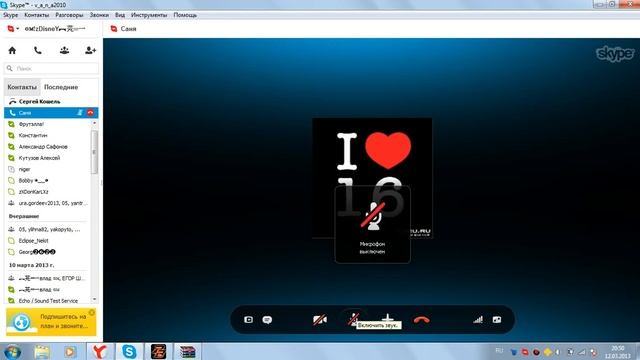The width and height of the screenshot is (640, 360).
Task: Select Echo / Sound Test Service
Action: [x=48, y=301]
